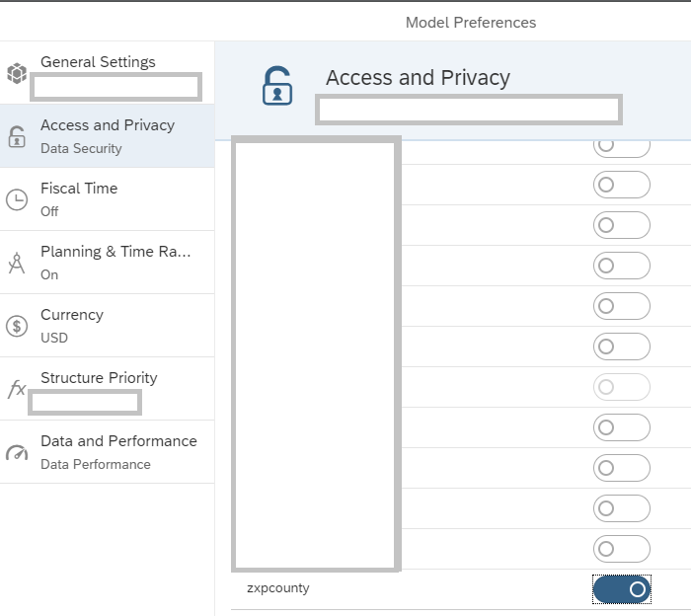Go to Structure Priority settings
Image resolution: width=691 pixels, height=616 pixels.
click(99, 378)
